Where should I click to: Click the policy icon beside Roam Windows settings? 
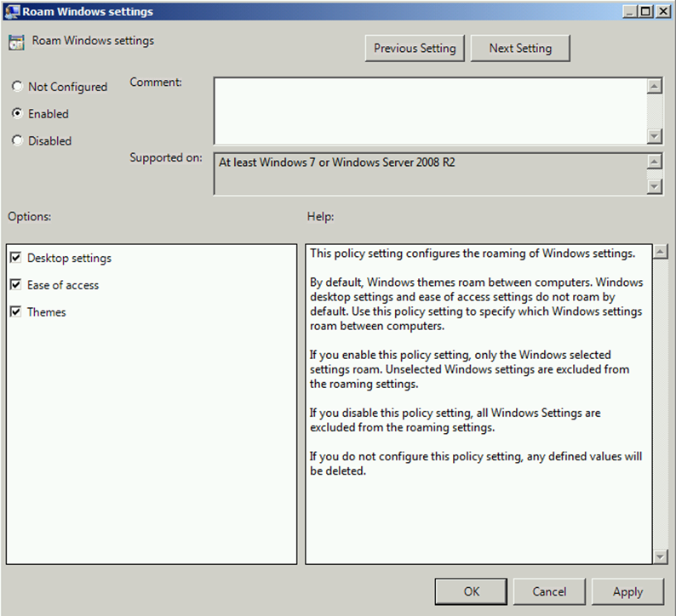[x=16, y=43]
